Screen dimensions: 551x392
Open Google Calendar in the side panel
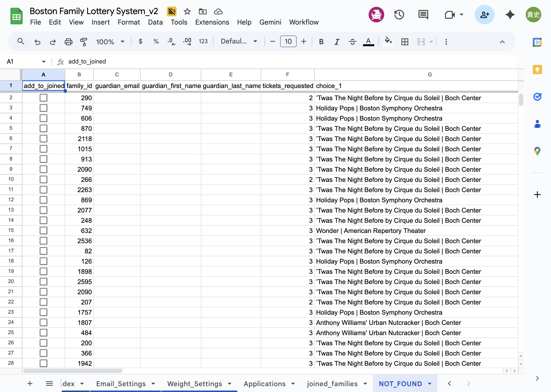tap(537, 42)
